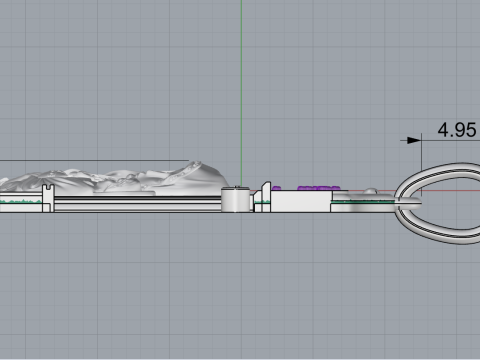The image size is (480, 360).
Task: Select the small dome near the bail
Action: (x=370, y=191)
